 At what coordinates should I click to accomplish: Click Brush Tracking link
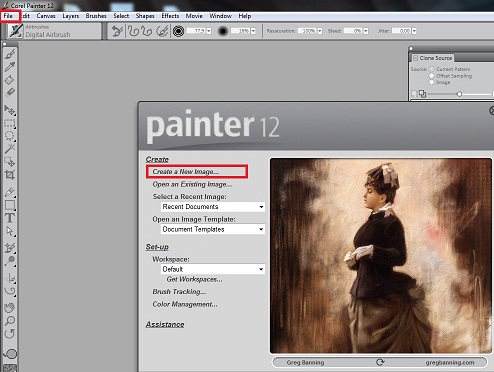[179, 292]
